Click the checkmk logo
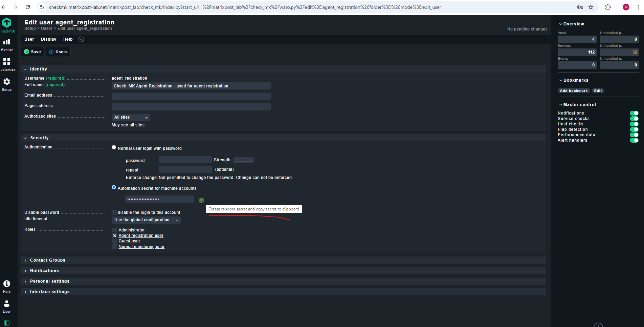The width and height of the screenshot is (644, 327). [7, 23]
